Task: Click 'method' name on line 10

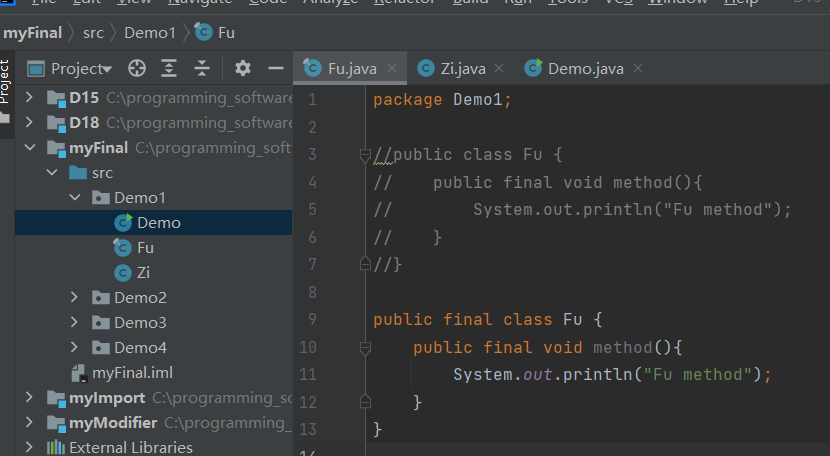Action: click(x=623, y=347)
